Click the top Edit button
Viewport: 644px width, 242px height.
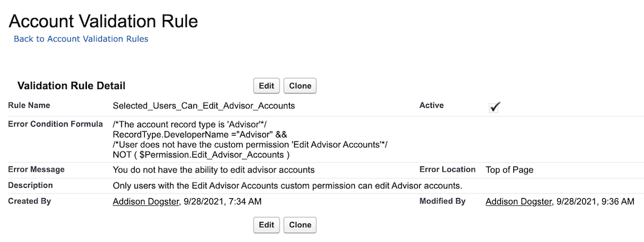click(x=267, y=86)
